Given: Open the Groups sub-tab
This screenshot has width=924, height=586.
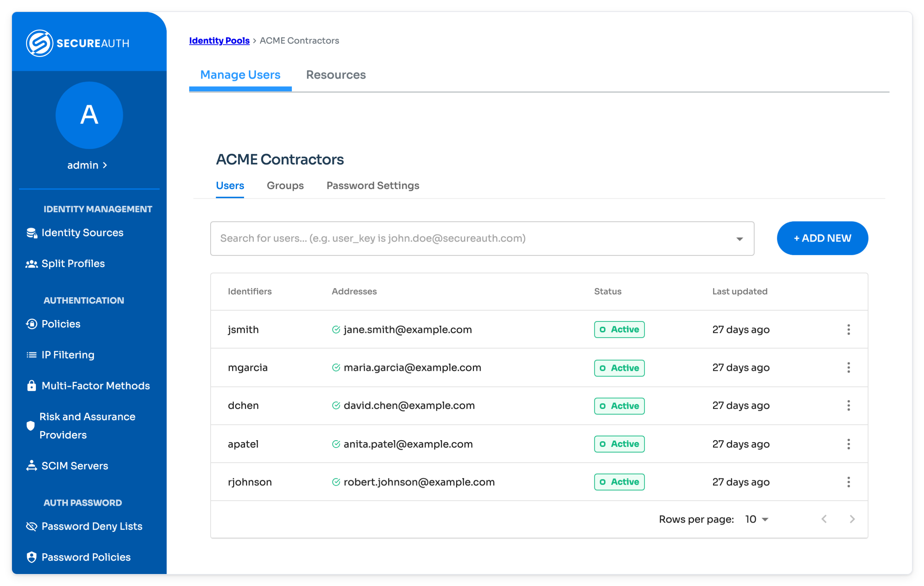Looking at the screenshot, I should (x=285, y=186).
